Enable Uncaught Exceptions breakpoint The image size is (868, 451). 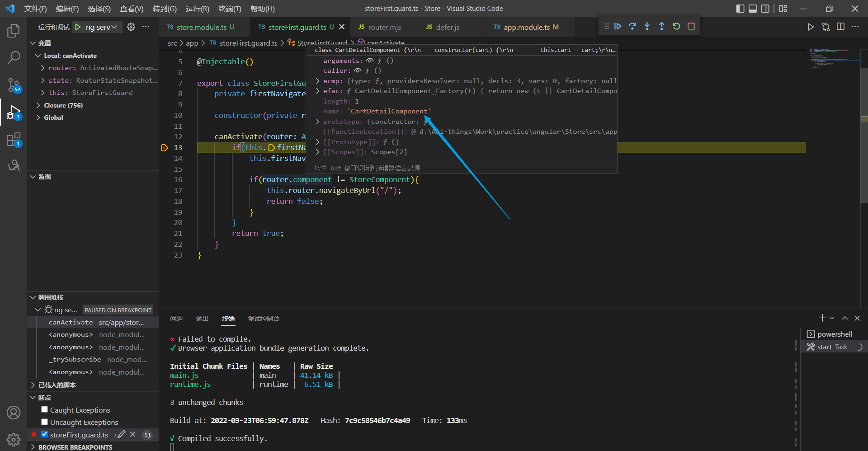pyautogui.click(x=44, y=422)
